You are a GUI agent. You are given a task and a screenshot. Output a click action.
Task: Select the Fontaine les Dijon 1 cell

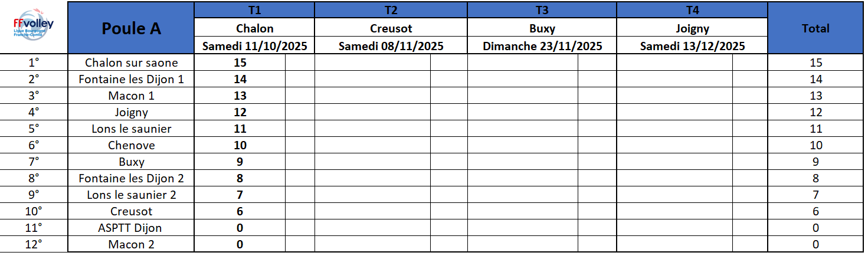131,79
